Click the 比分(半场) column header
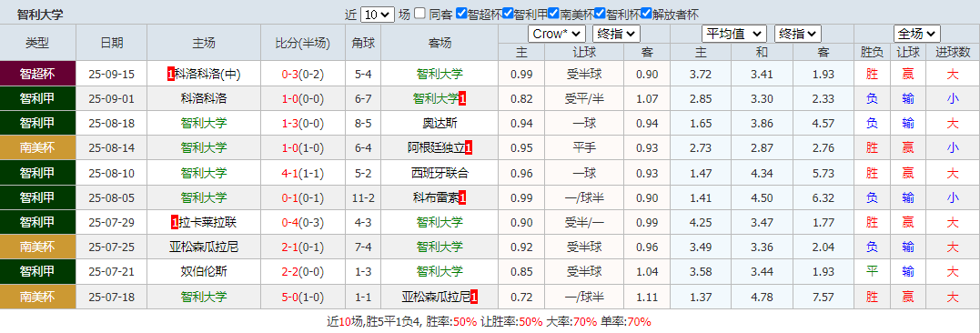The image size is (980, 333). (x=303, y=43)
